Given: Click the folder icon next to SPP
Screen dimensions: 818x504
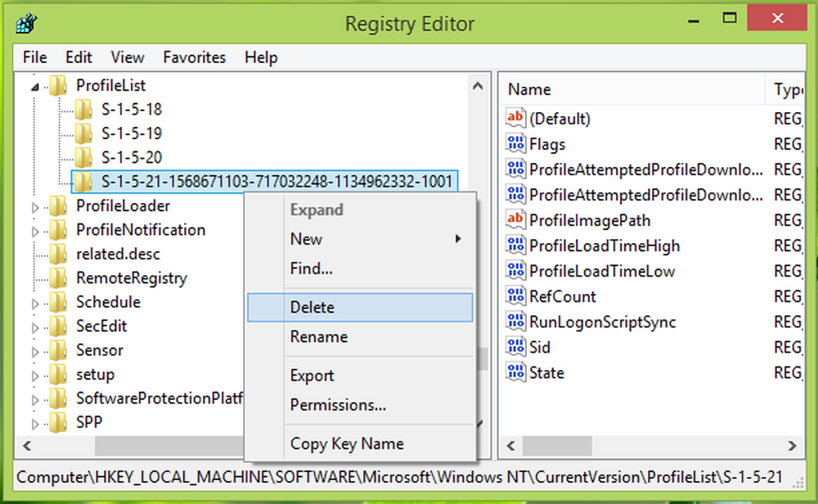Looking at the screenshot, I should [58, 422].
